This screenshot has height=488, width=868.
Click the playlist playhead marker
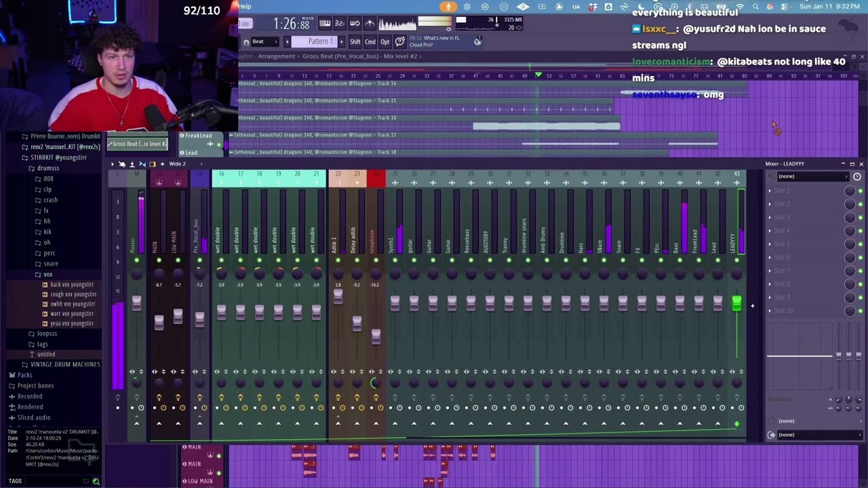point(538,75)
